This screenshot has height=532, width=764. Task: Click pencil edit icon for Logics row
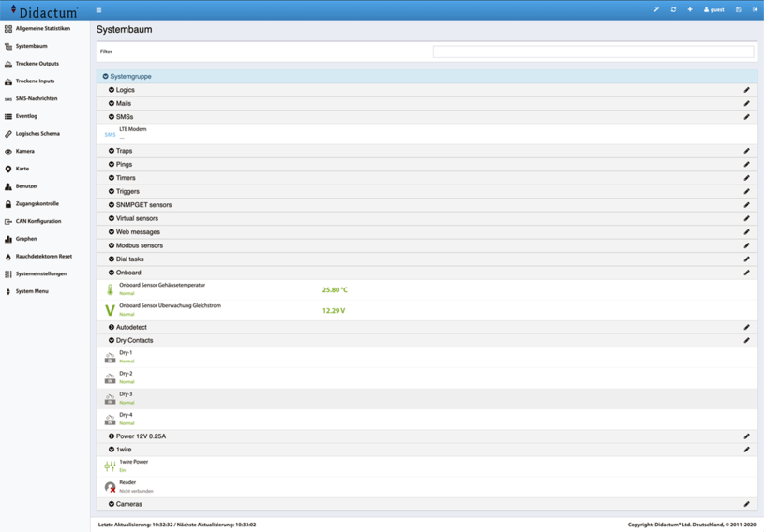[746, 90]
